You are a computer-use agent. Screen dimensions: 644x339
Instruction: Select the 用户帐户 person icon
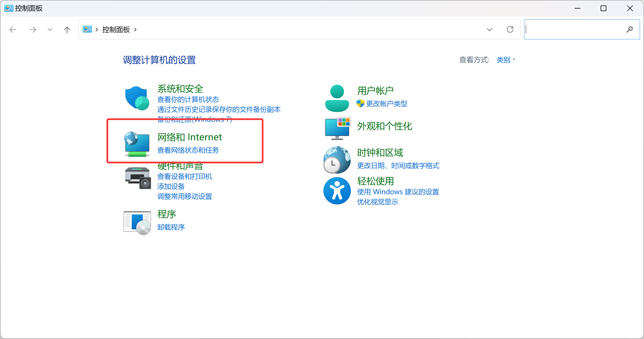pos(337,98)
